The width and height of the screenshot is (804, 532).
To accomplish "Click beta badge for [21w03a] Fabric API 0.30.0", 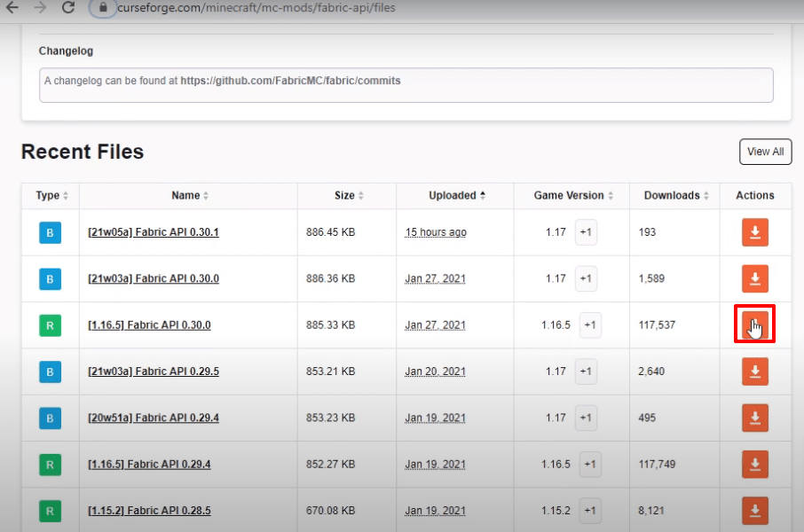I will click(x=51, y=279).
